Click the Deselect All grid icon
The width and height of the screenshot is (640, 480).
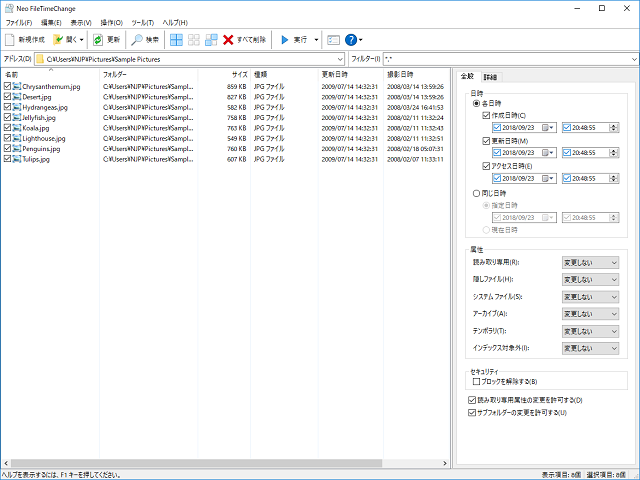coord(194,40)
